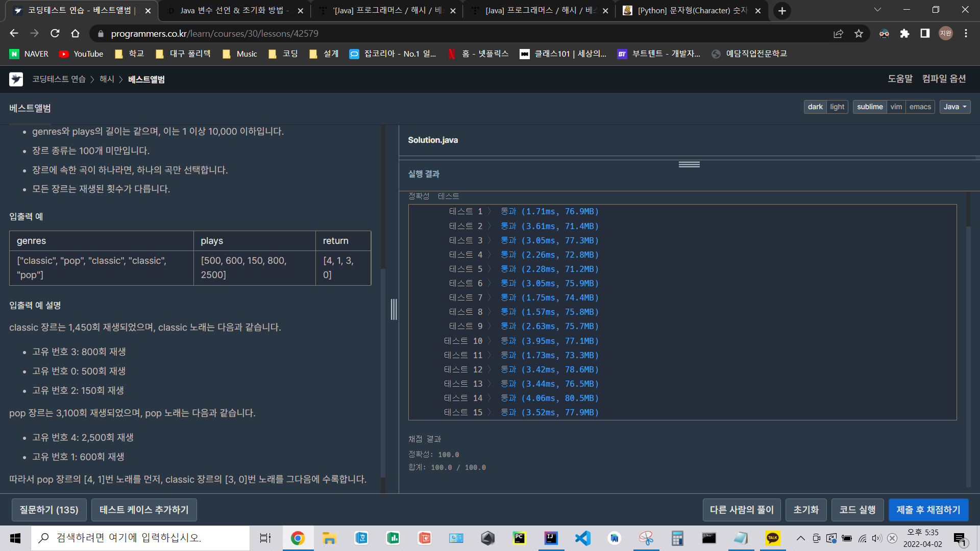Expand the tab search dropdown arrow
The height and width of the screenshot is (551, 980).
[x=877, y=10]
